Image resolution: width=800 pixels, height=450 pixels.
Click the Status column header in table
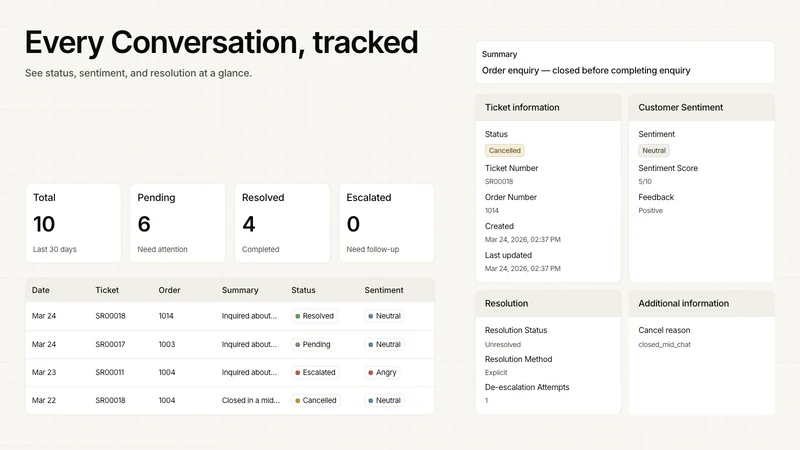pos(303,290)
